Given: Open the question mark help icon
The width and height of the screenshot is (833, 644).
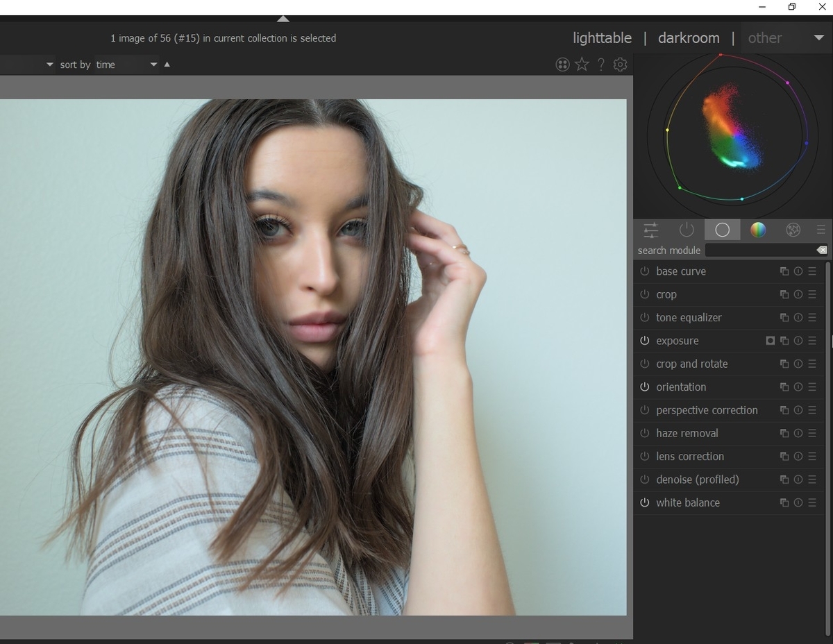Looking at the screenshot, I should click(x=601, y=65).
